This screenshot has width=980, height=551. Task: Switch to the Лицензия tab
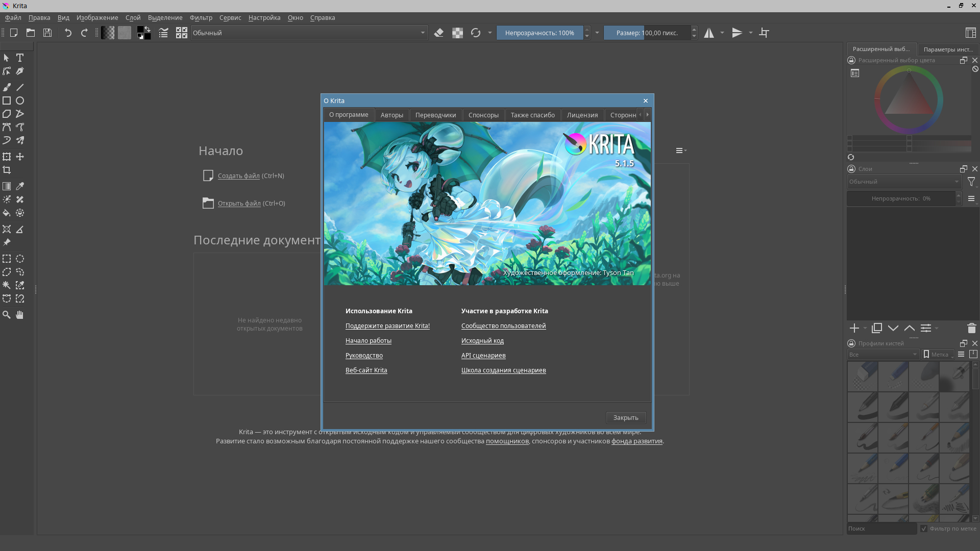582,115
